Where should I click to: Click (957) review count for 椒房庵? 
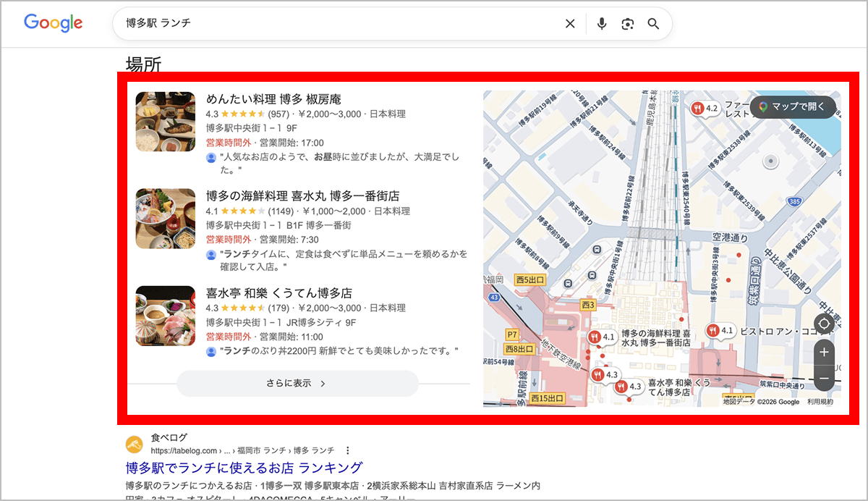(278, 114)
